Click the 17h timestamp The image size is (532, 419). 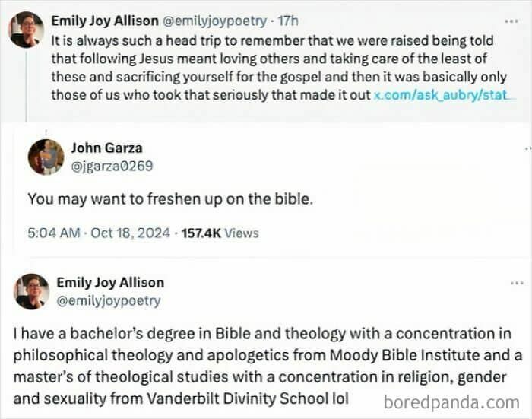tap(288, 21)
